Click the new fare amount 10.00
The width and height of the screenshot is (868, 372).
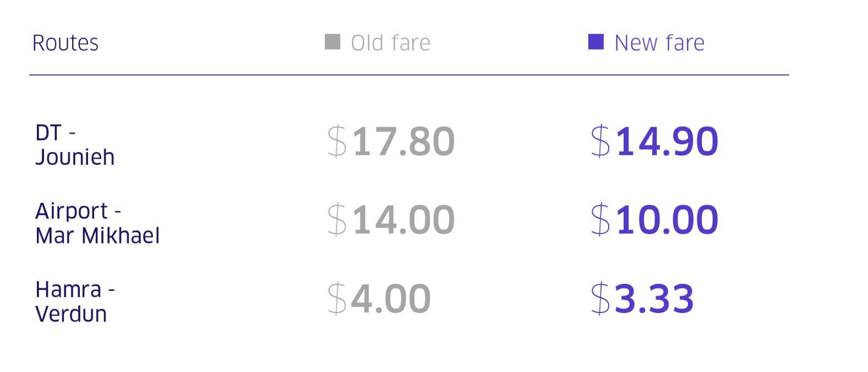(667, 220)
